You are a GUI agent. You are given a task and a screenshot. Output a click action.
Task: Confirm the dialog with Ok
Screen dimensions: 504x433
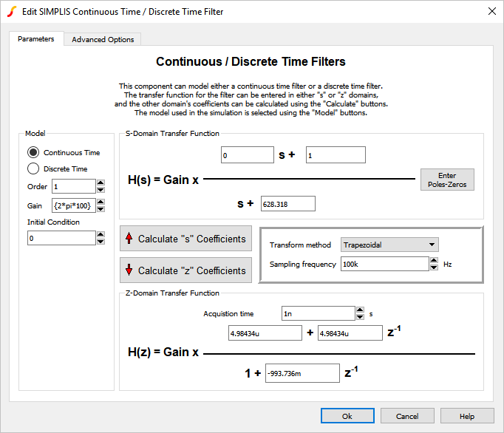tap(347, 416)
